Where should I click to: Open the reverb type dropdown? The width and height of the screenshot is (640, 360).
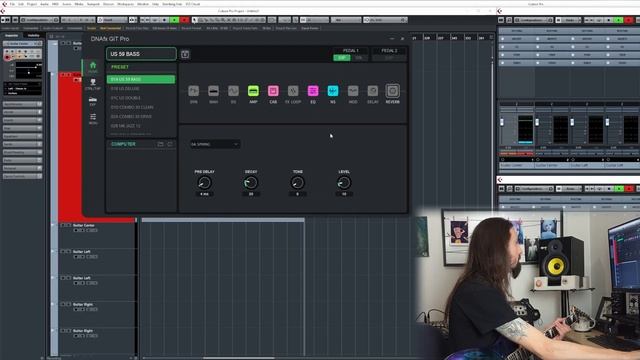[x=215, y=144]
